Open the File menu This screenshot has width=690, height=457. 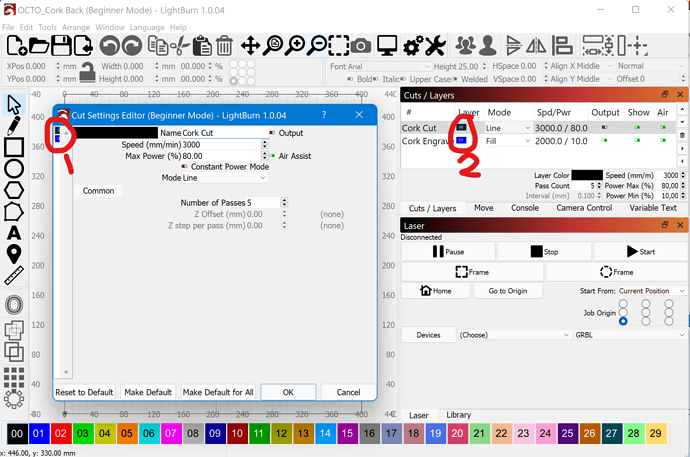(8, 27)
